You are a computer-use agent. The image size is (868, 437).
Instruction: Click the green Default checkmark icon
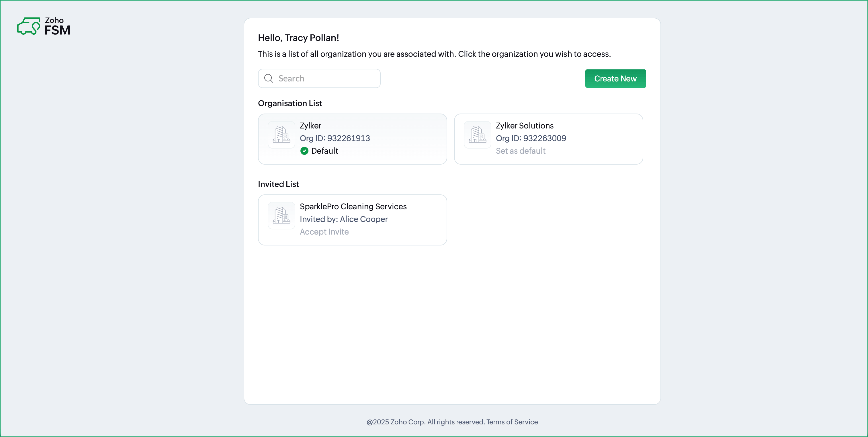[304, 151]
